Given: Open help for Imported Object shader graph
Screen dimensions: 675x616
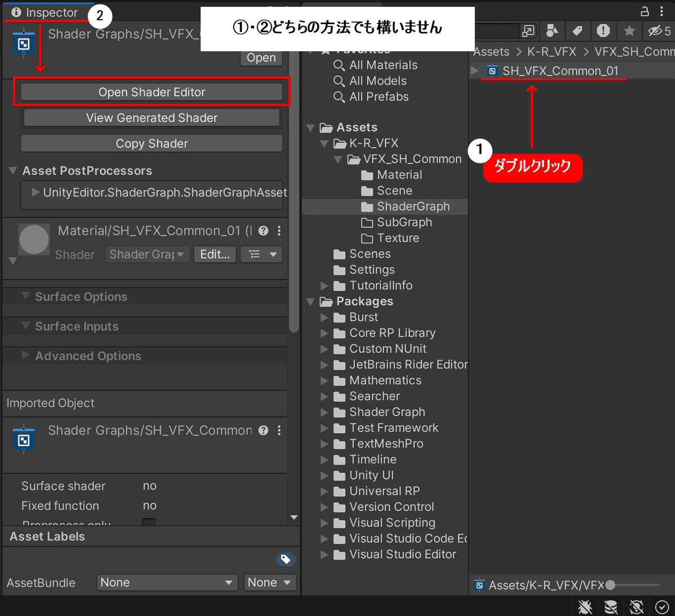Looking at the screenshot, I should [x=263, y=430].
